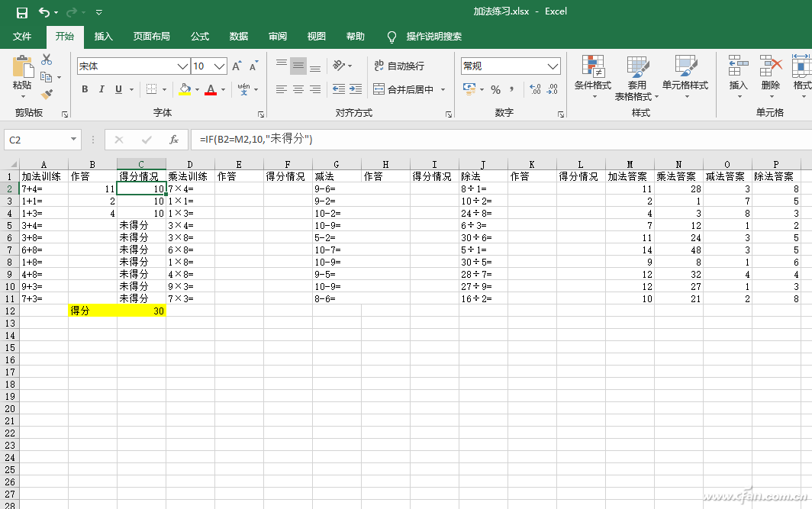
Task: Apply cell borders icon
Action: pos(151,89)
